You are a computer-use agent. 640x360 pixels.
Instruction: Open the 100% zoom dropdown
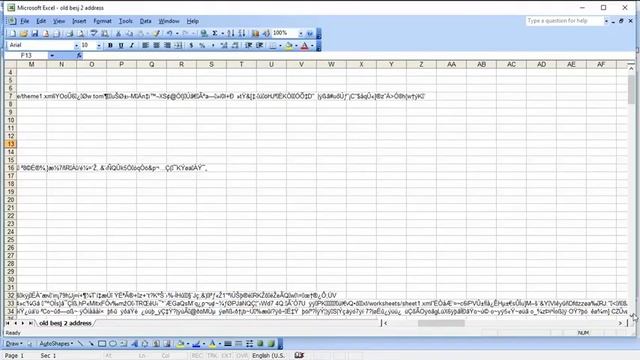click(x=301, y=33)
